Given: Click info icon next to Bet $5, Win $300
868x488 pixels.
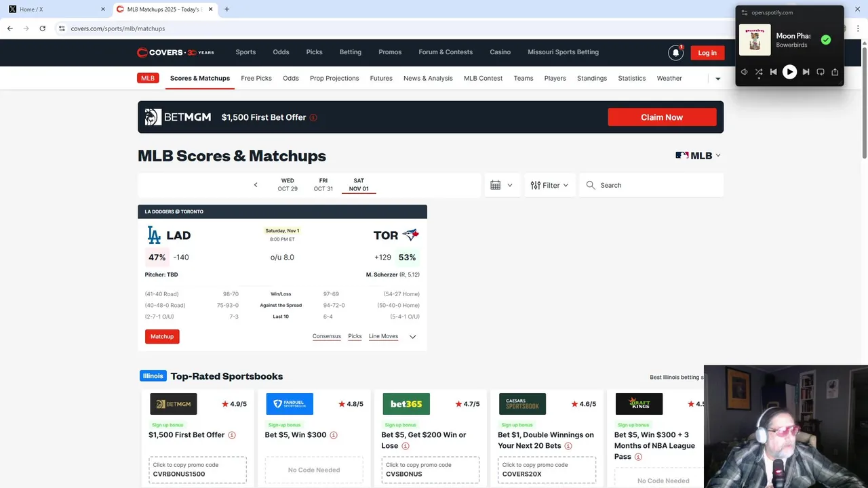Looking at the screenshot, I should click(x=334, y=435).
